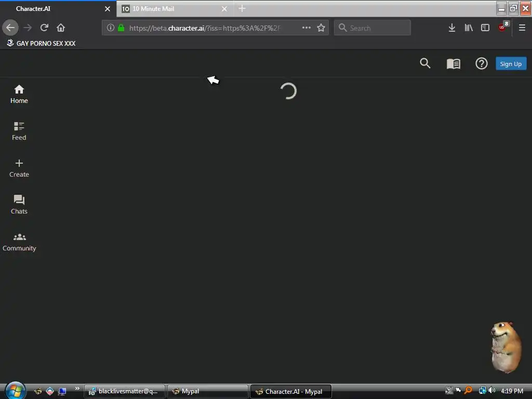532x399 pixels.
Task: Click the browser forward arrow
Action: coord(28,28)
